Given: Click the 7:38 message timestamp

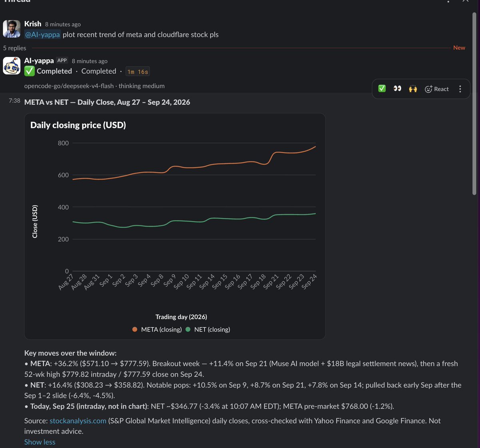Looking at the screenshot, I should 14,101.
